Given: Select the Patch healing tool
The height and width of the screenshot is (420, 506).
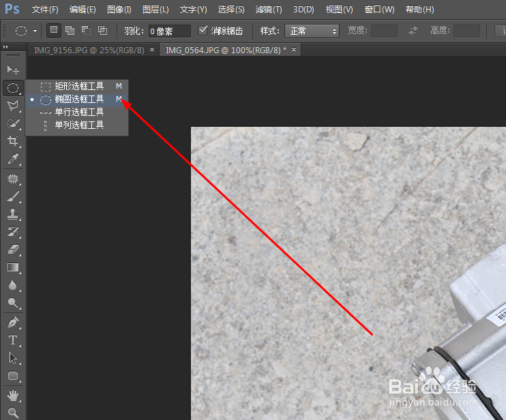Looking at the screenshot, I should [x=13, y=179].
